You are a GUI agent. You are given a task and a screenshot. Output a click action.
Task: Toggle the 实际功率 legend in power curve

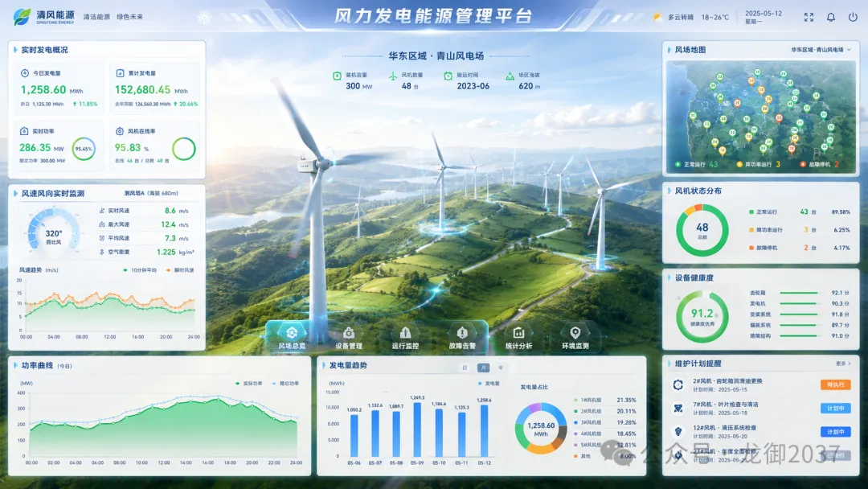click(x=248, y=383)
